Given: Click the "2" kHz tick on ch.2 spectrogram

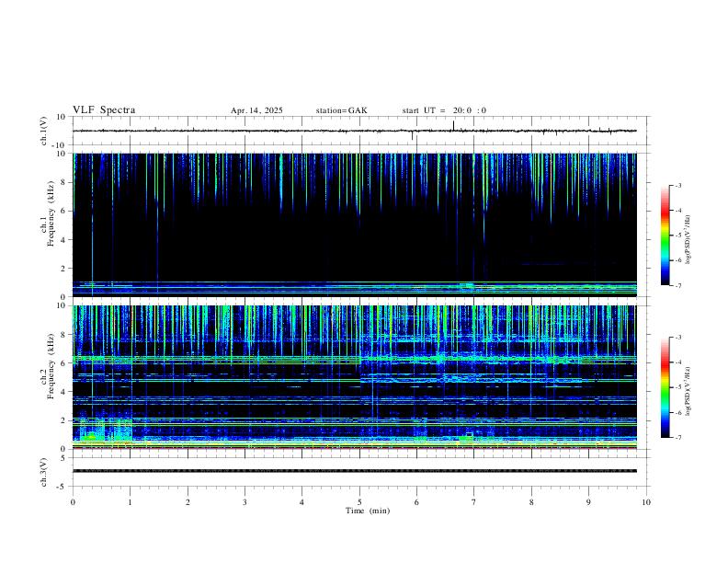Looking at the screenshot, I should [x=64, y=420].
